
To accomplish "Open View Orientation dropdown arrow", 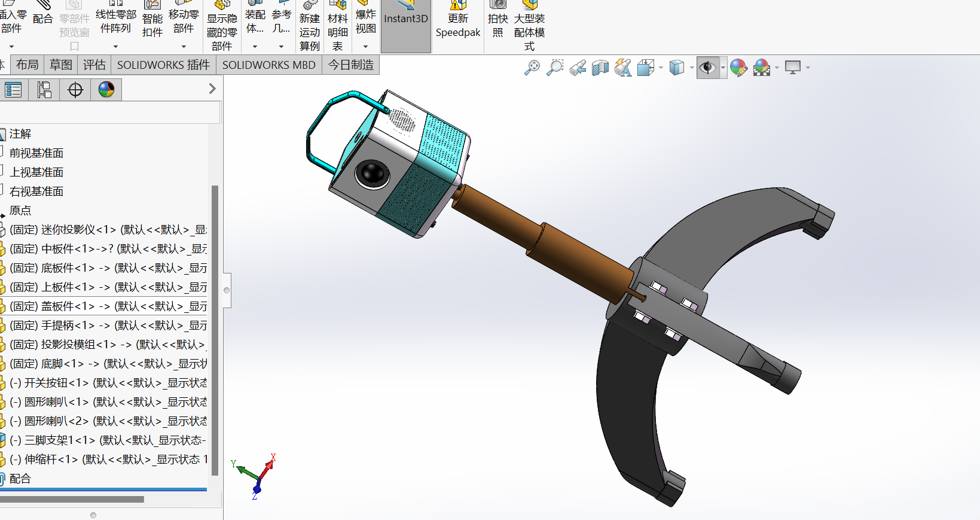I will click(x=661, y=68).
